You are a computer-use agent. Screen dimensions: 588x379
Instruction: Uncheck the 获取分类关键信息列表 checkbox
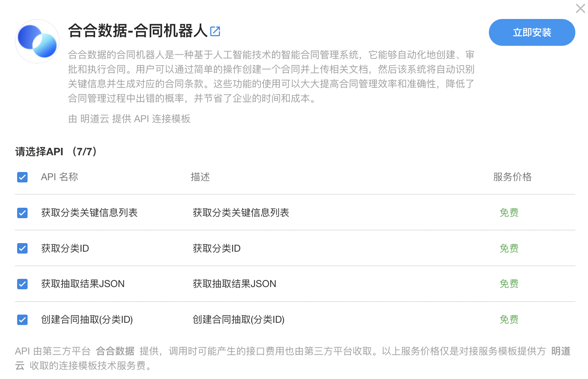pyautogui.click(x=22, y=213)
